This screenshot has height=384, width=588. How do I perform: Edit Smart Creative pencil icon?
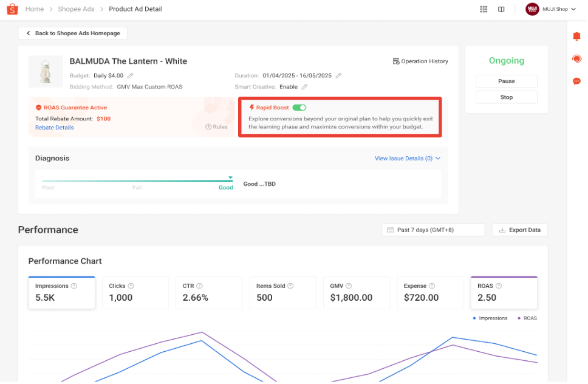pyautogui.click(x=304, y=87)
